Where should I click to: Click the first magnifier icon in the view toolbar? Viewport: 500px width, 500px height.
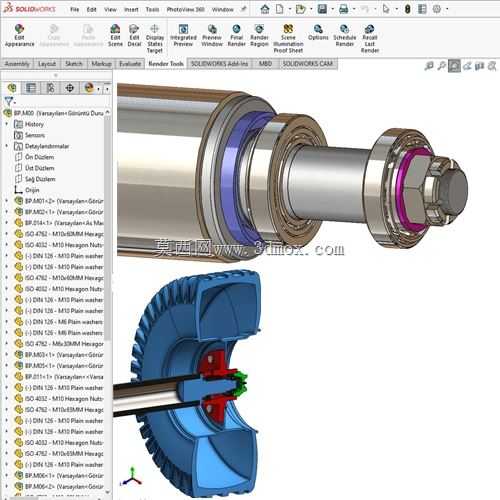(x=429, y=66)
